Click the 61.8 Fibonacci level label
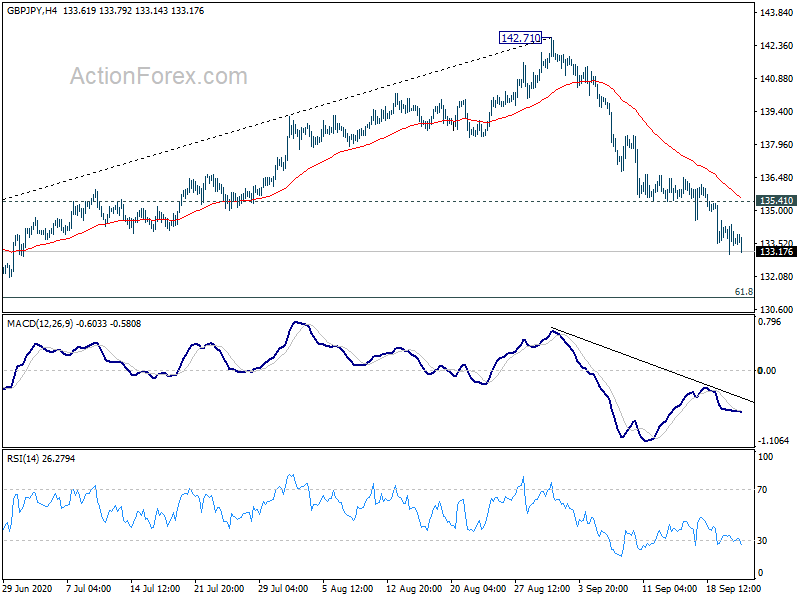Viewport: 800px width, 600px height. (x=743, y=292)
